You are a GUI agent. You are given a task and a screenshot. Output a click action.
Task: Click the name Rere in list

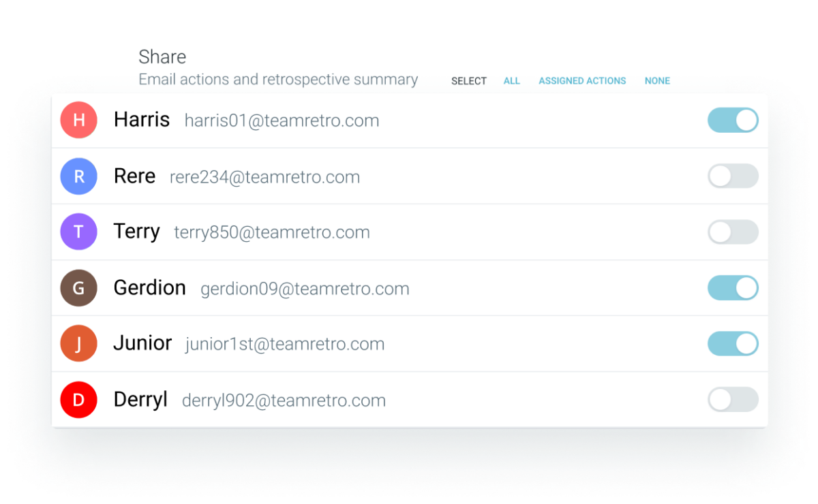click(134, 176)
